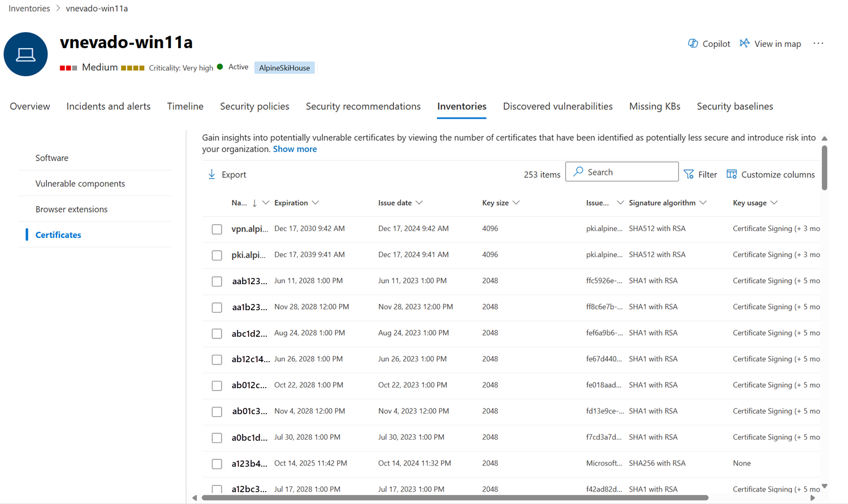Navigate to Inventories breadcrumb link
The width and height of the screenshot is (848, 504).
click(29, 8)
